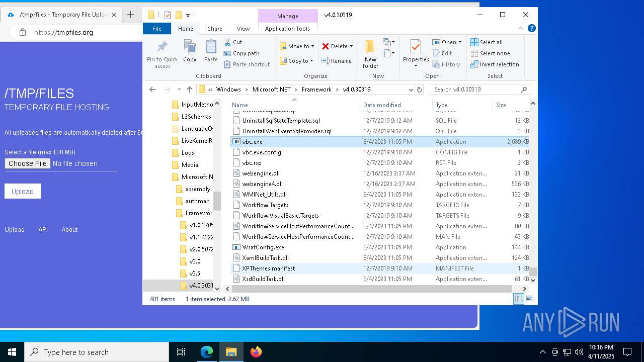Click the Properties checkmark icon
Screen dimensions: 644x362
pyautogui.click(x=416, y=47)
